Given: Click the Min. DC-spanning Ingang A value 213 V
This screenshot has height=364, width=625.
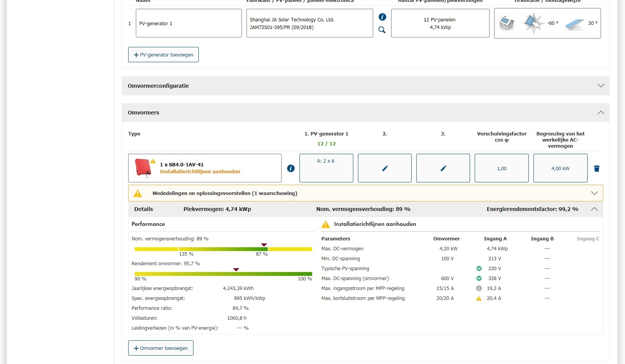Looking at the screenshot, I should [495, 259].
